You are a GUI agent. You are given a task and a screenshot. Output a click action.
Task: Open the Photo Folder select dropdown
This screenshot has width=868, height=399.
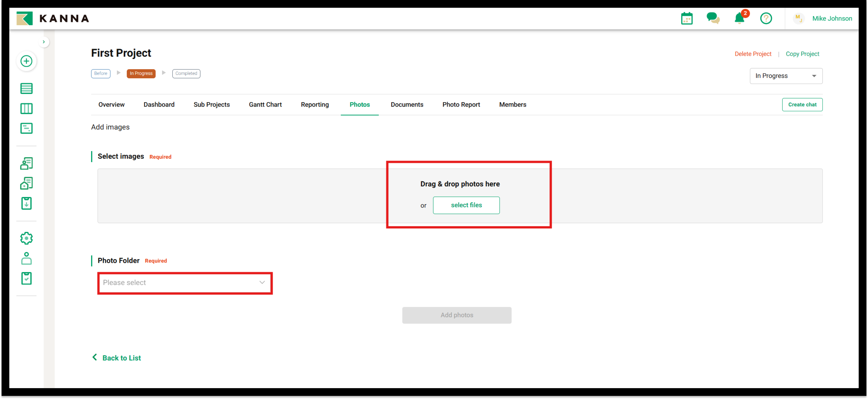[184, 282]
